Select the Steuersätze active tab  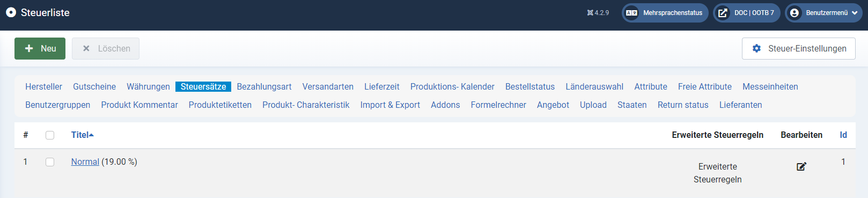click(203, 87)
